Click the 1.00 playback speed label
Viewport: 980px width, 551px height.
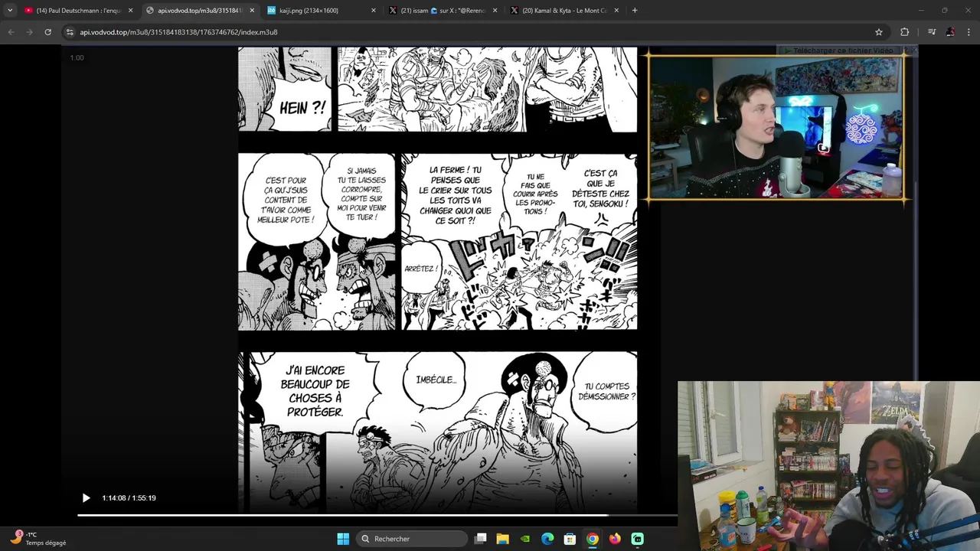[x=77, y=57]
